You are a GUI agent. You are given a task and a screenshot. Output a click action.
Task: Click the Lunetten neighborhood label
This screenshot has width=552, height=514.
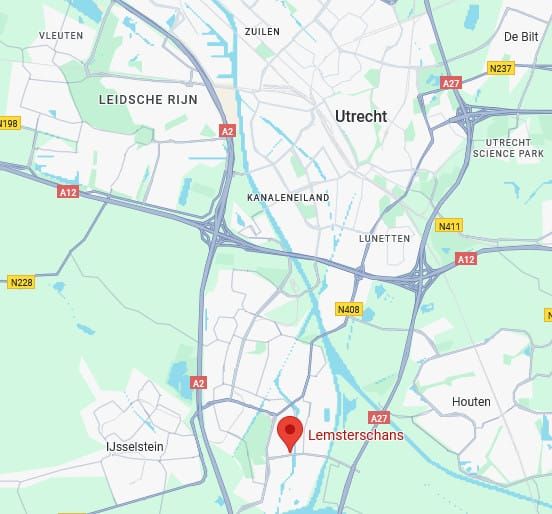[x=384, y=239]
